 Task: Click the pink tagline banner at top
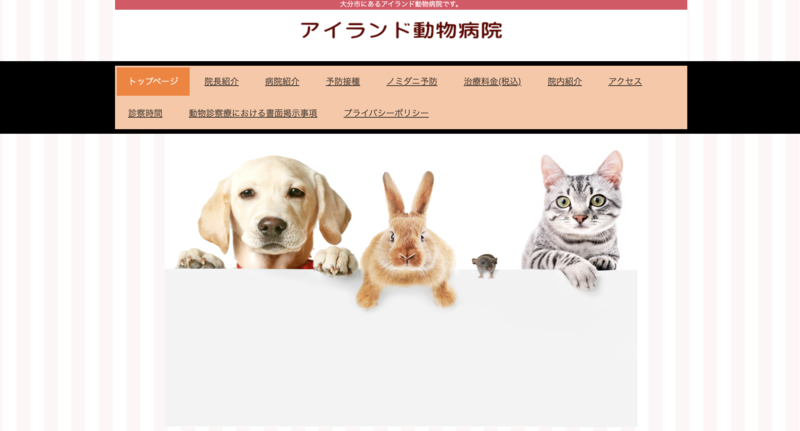click(x=401, y=5)
